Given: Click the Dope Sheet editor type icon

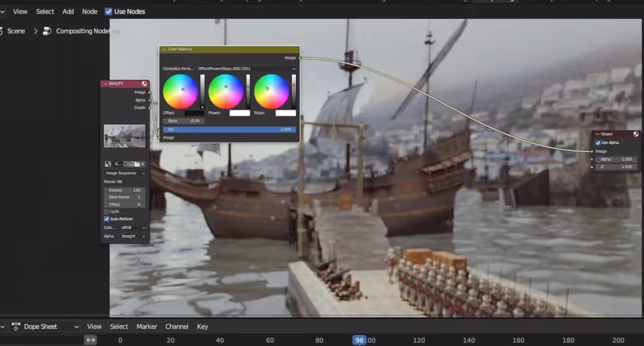Looking at the screenshot, I should point(16,327).
